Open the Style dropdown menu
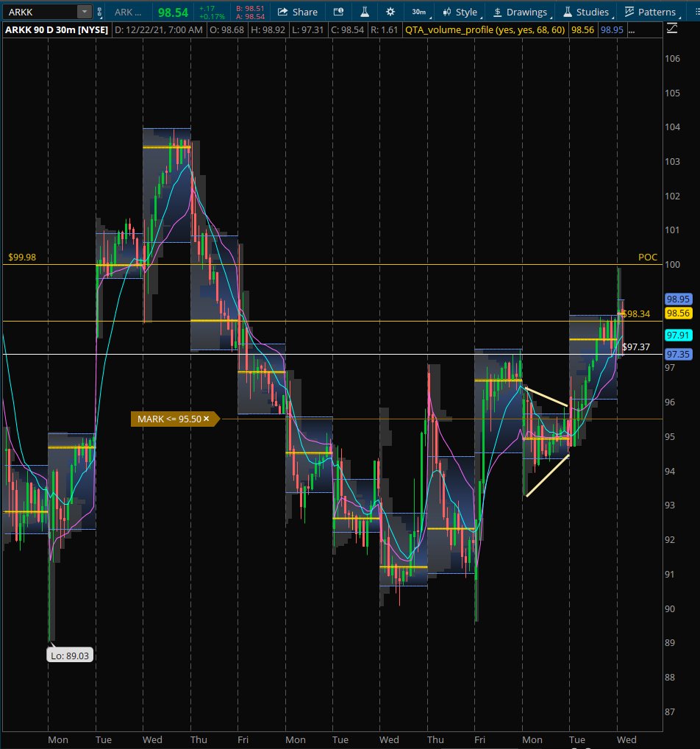 click(460, 12)
